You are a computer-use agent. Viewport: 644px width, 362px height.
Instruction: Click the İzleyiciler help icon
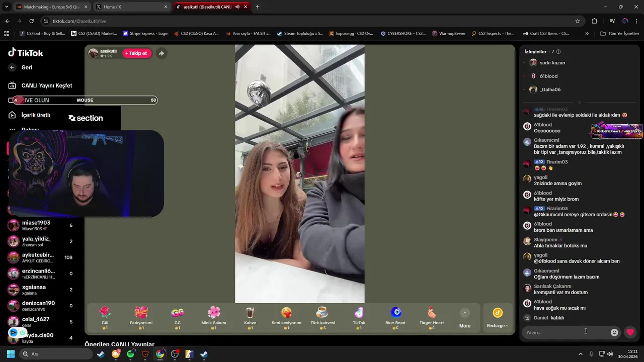point(558,52)
